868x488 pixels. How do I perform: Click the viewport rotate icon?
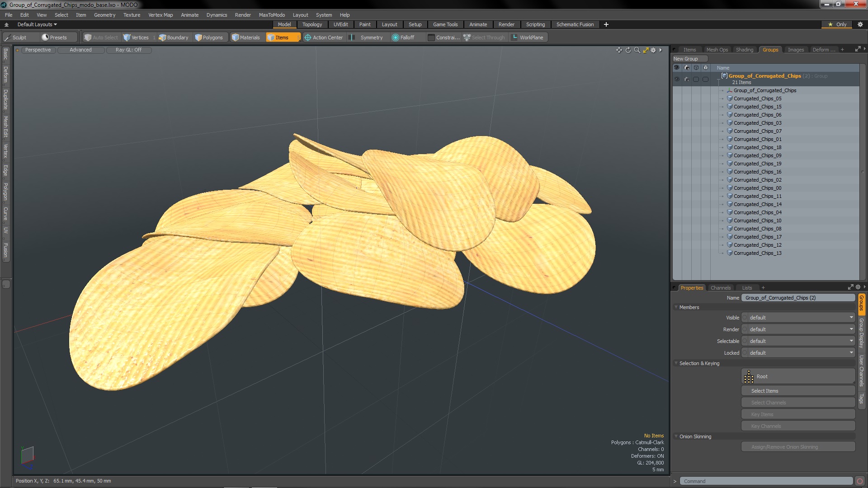628,50
